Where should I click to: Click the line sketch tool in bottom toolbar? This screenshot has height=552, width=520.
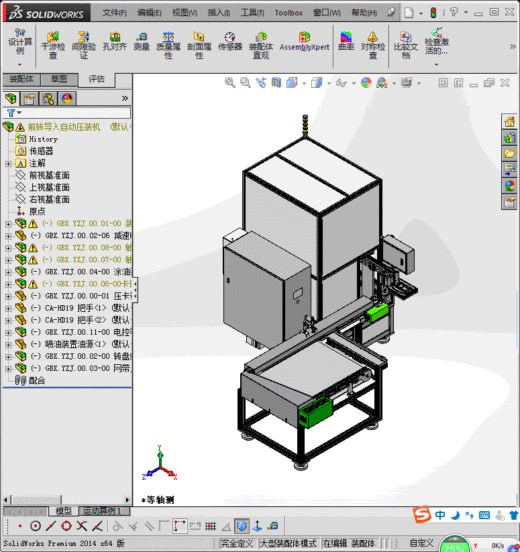(x=51, y=526)
